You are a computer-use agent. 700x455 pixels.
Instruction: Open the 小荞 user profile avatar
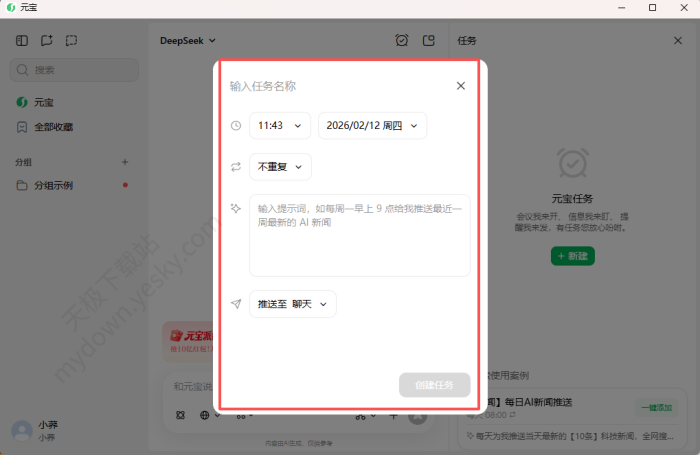click(22, 430)
